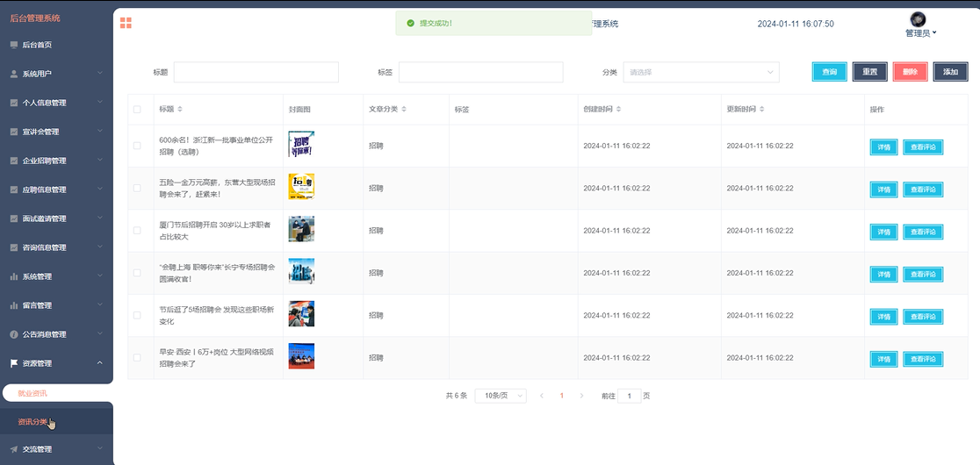Screen dimensions: 980x465
Task: Click the 标题 search input field
Action: click(x=256, y=72)
